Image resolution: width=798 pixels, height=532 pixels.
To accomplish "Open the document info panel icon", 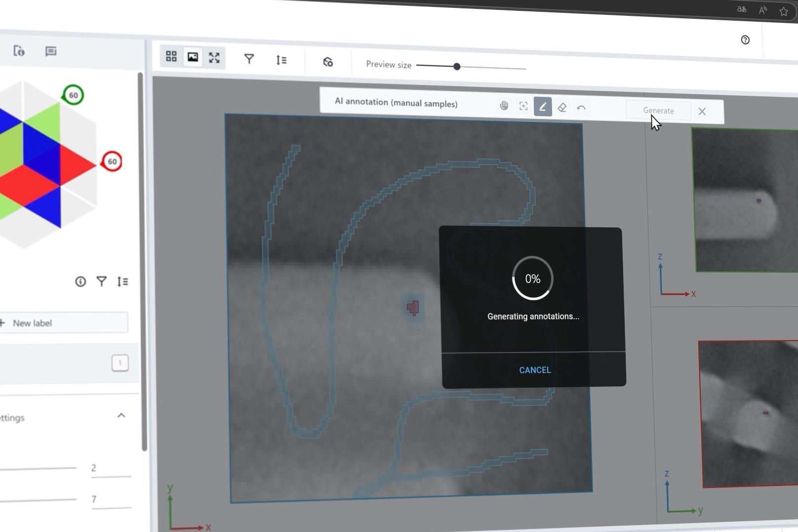I will click(x=19, y=51).
